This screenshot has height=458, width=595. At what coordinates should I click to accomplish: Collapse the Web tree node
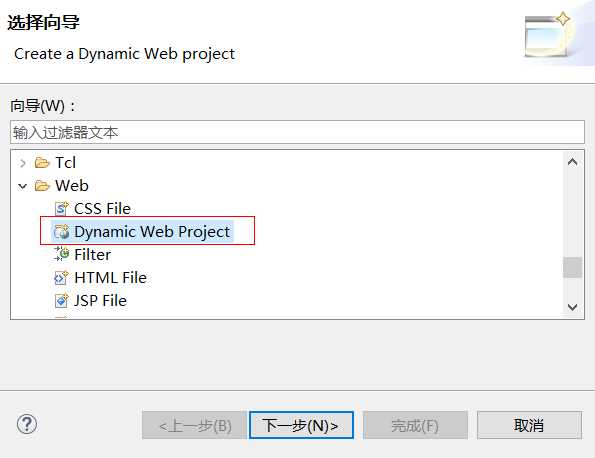tap(23, 186)
